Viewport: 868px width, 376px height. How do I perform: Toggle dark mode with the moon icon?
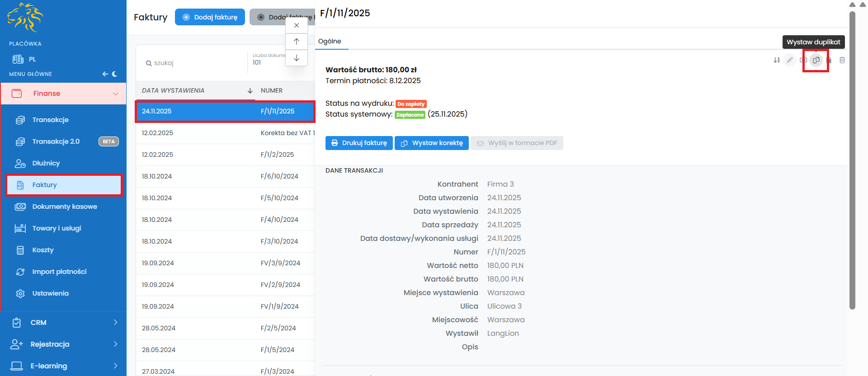[115, 74]
